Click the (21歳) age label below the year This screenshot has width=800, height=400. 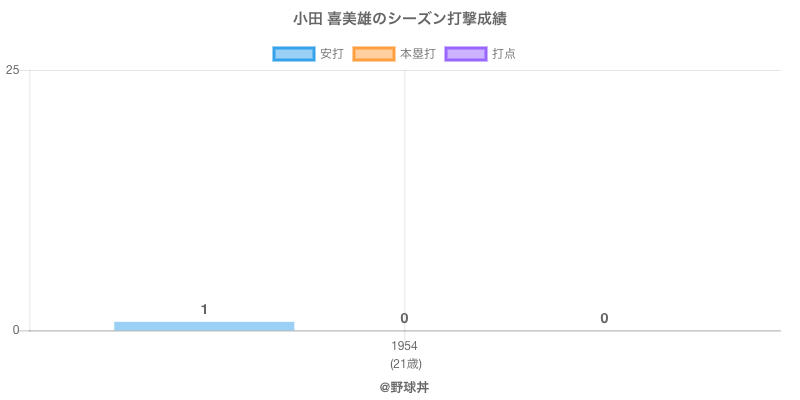pos(405,363)
